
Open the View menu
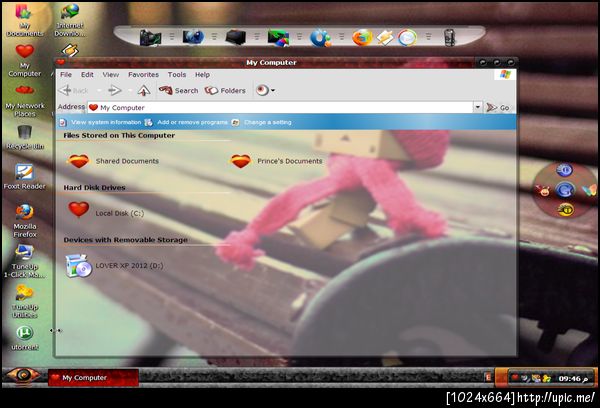pyautogui.click(x=110, y=75)
